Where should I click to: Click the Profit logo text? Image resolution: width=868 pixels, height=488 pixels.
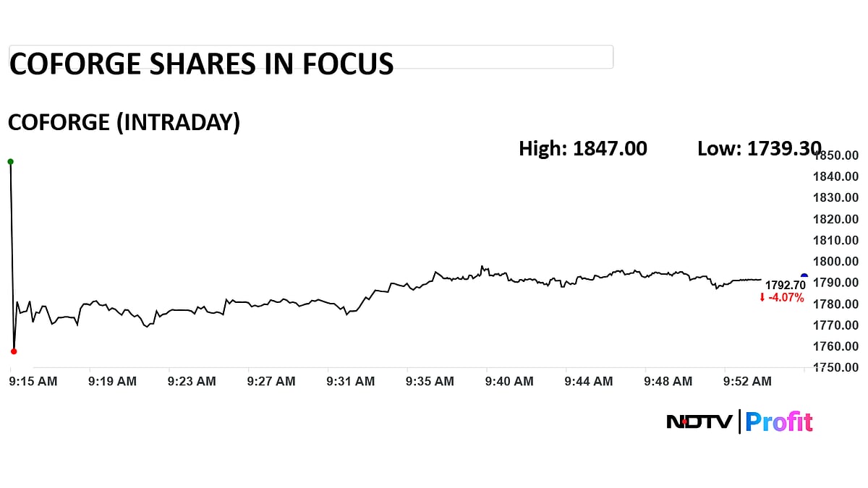point(779,421)
